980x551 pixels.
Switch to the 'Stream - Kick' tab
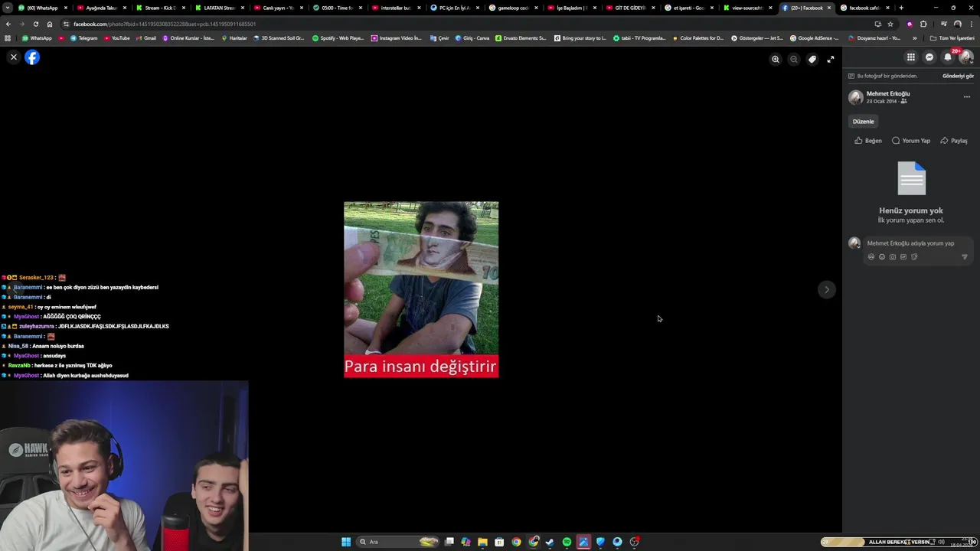coord(160,8)
